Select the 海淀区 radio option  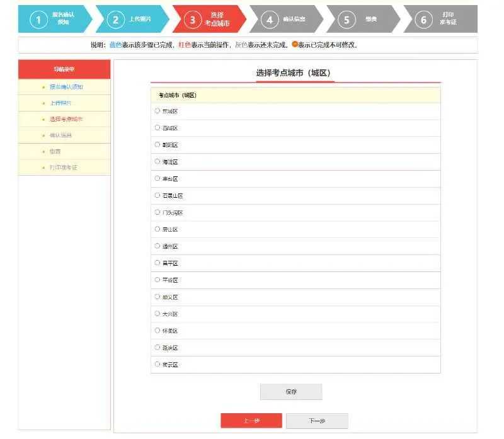157,162
